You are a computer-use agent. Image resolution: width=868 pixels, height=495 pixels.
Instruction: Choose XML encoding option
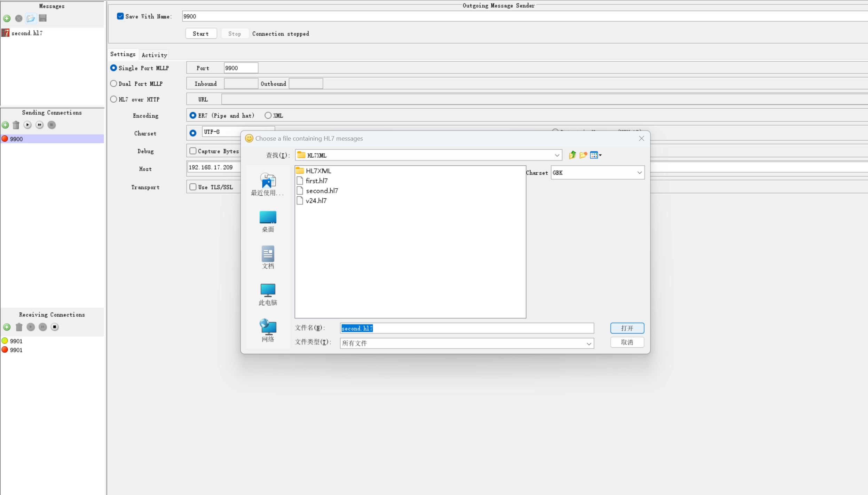268,116
